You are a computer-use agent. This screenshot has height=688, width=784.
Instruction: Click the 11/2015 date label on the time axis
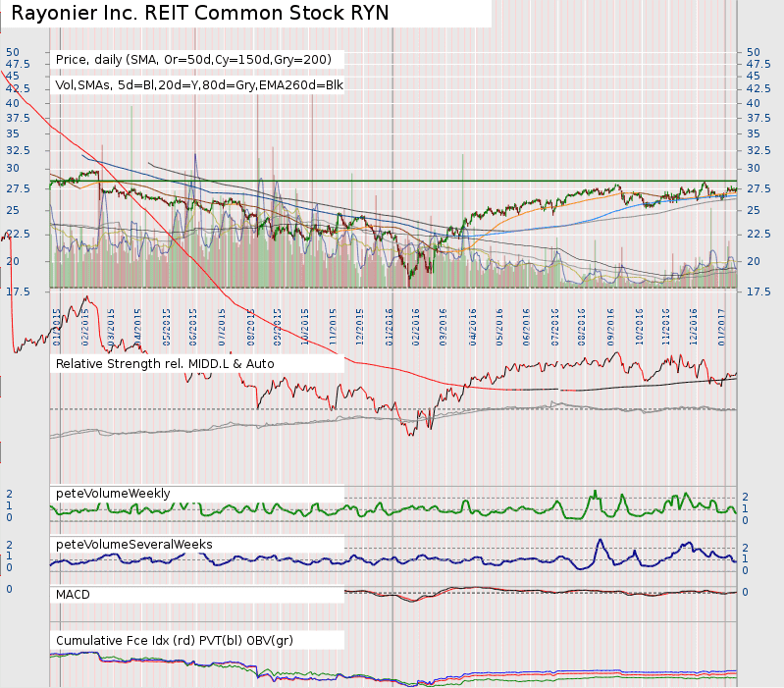coord(333,327)
